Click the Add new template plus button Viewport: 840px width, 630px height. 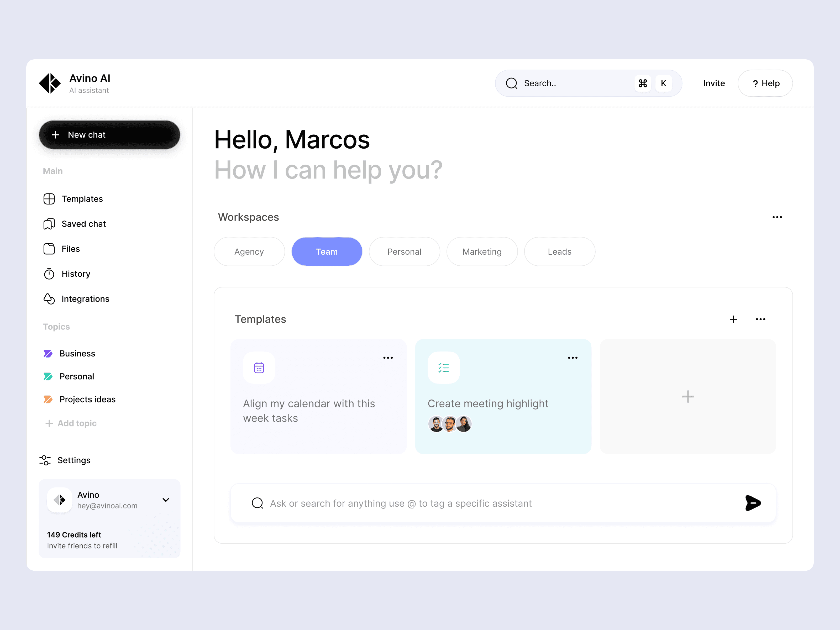click(x=688, y=396)
